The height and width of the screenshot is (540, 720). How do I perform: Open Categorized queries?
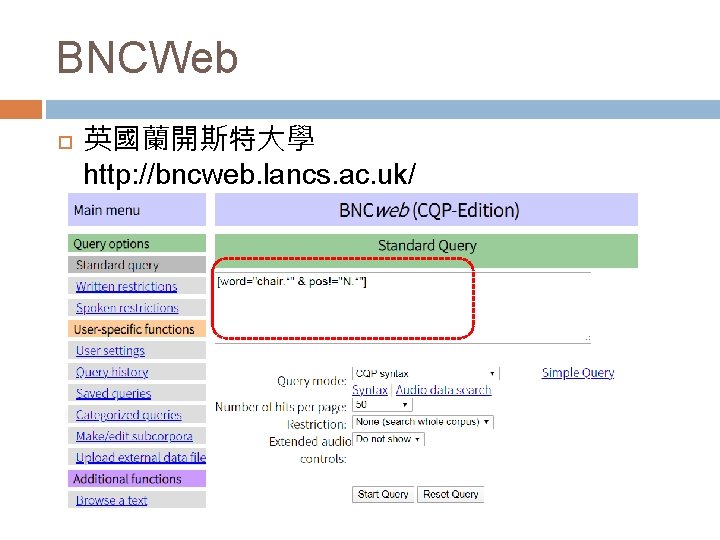[129, 415]
